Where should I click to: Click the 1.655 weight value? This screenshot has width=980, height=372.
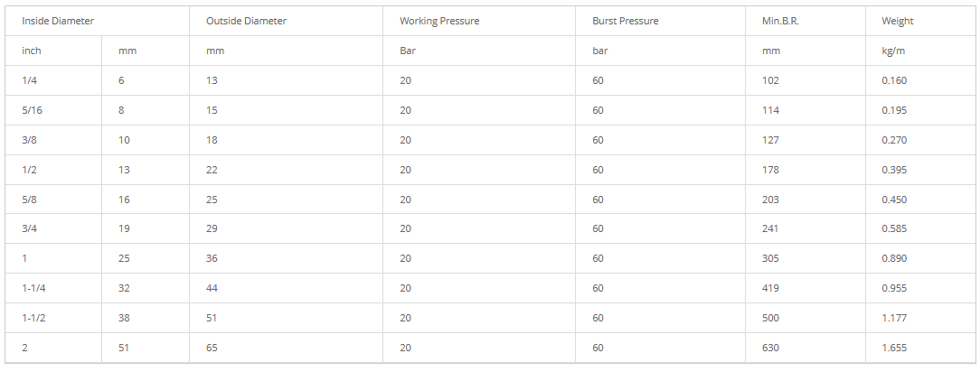point(894,348)
